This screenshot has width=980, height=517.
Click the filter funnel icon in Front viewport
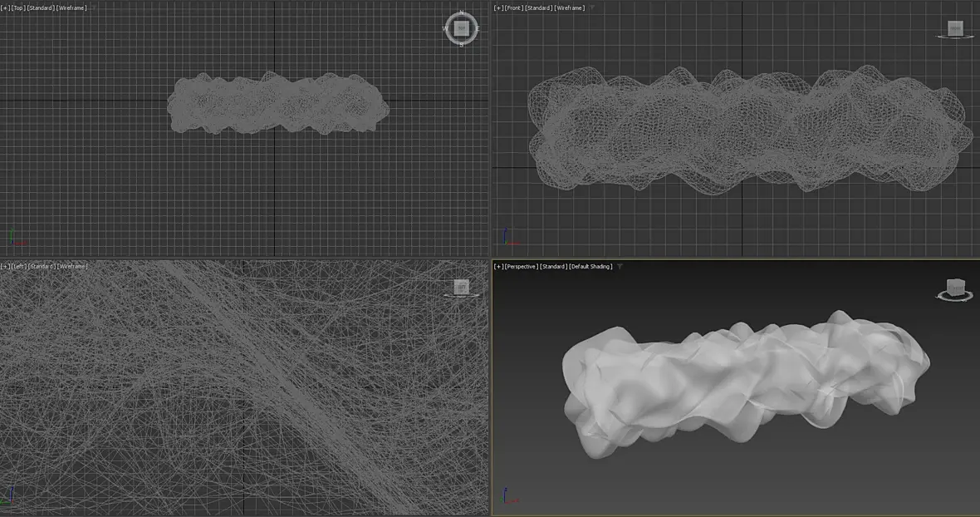coord(592,8)
